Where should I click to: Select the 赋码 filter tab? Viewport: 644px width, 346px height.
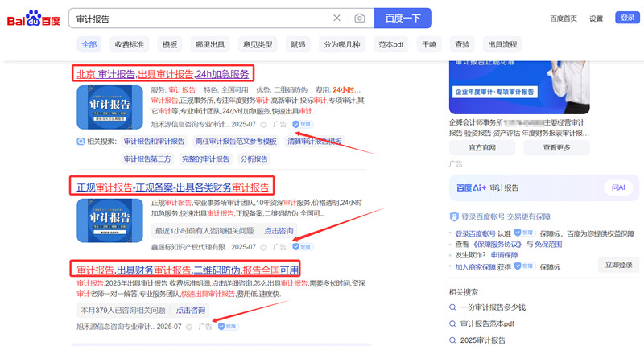click(298, 44)
